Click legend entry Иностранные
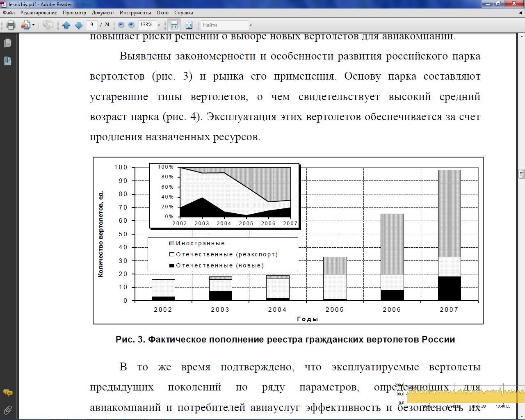Viewport: 525px width, 420px height. click(x=197, y=243)
